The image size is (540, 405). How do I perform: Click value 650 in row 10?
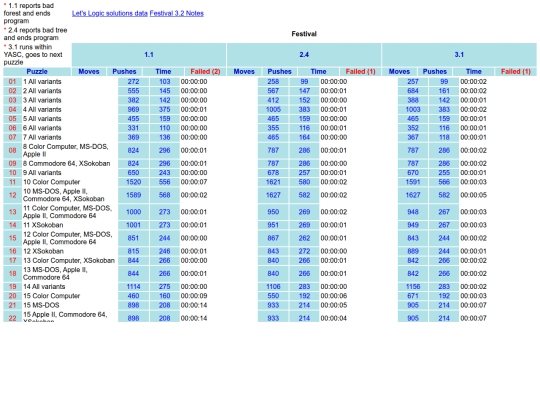133,173
